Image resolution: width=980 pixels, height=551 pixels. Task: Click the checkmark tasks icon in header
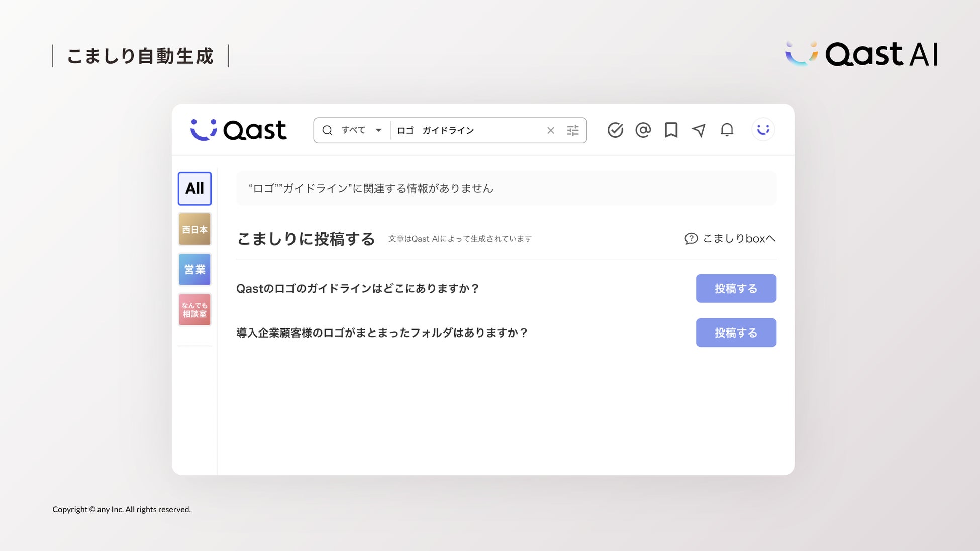pos(615,130)
